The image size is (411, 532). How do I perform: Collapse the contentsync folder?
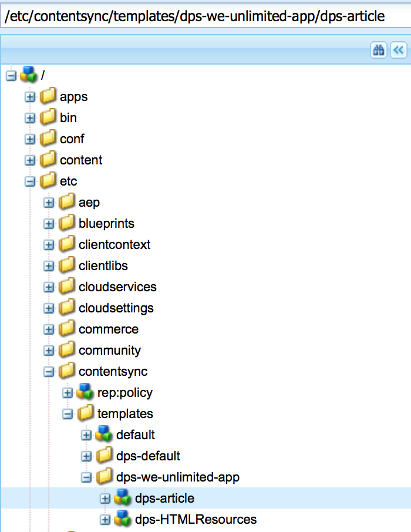coord(49,372)
